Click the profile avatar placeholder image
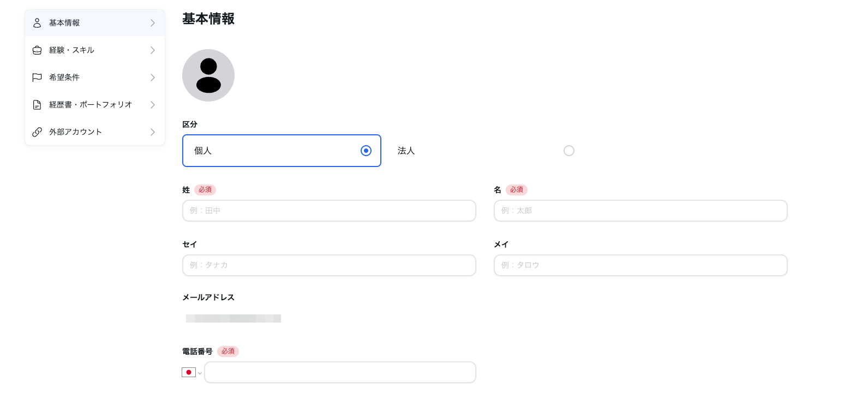868x399 pixels. [208, 75]
